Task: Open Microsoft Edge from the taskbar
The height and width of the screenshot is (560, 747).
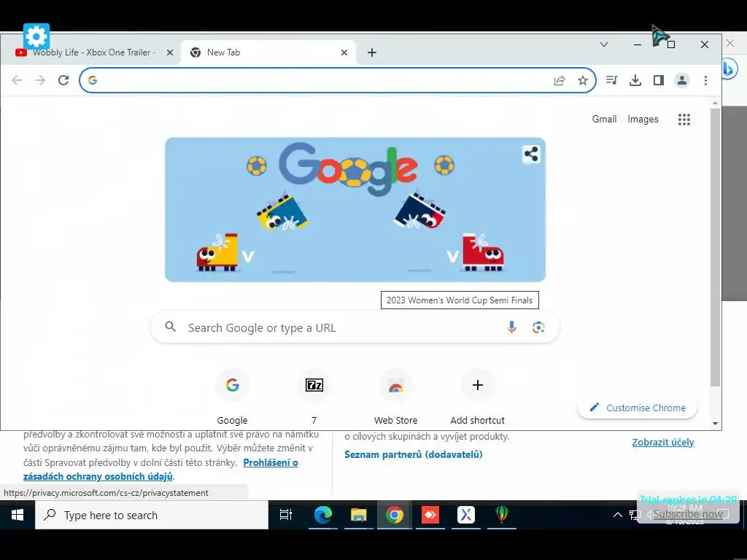Action: coord(322,515)
